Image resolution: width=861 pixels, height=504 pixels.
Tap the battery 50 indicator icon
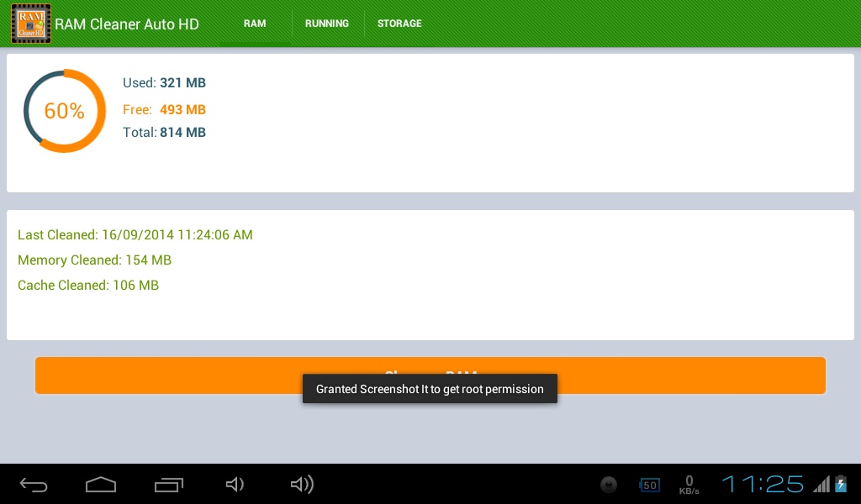pos(650,486)
